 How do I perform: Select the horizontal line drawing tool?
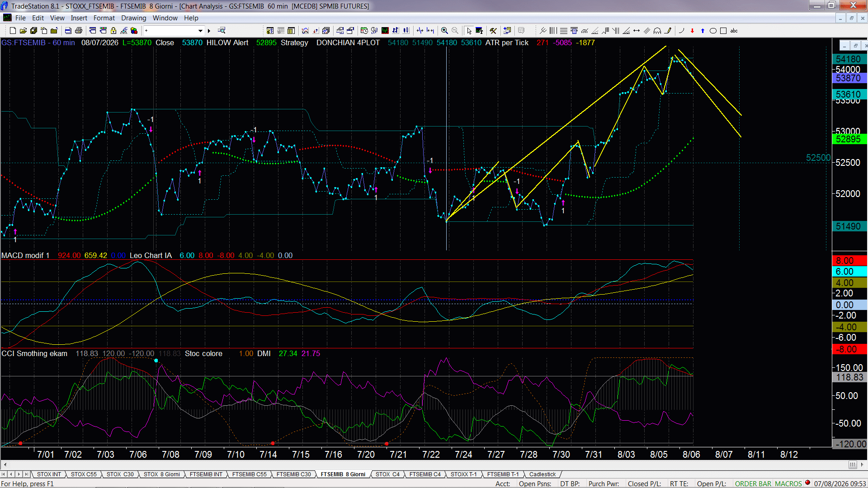point(637,31)
